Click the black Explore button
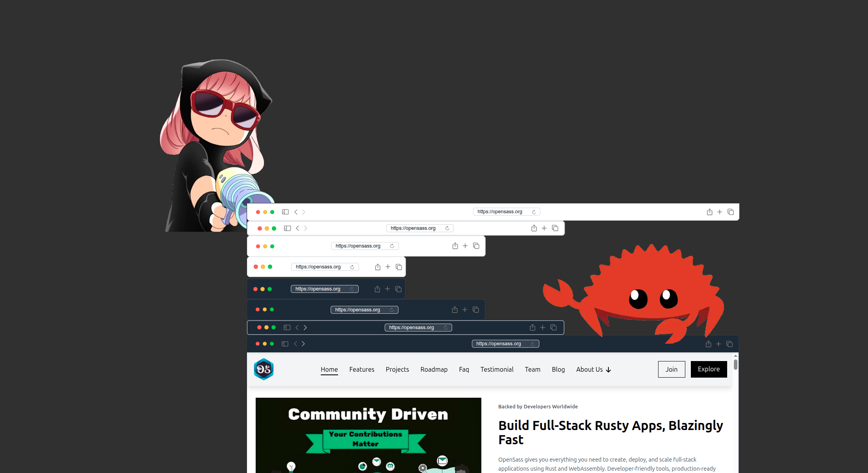 pyautogui.click(x=709, y=369)
